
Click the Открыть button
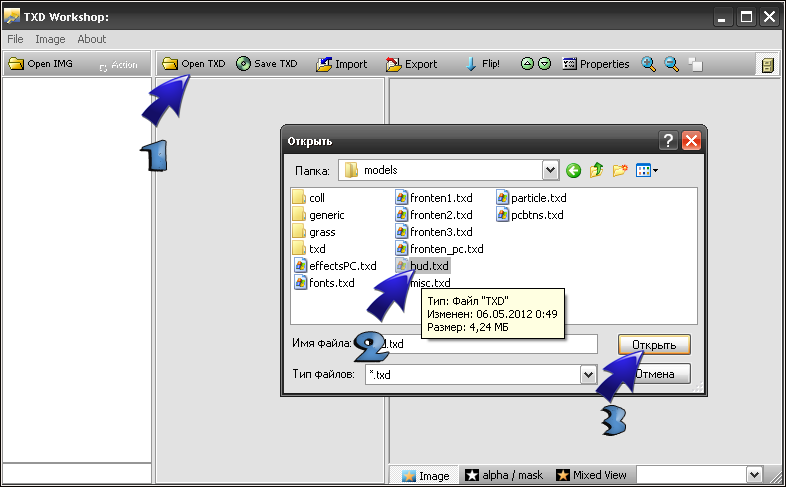[x=654, y=345]
